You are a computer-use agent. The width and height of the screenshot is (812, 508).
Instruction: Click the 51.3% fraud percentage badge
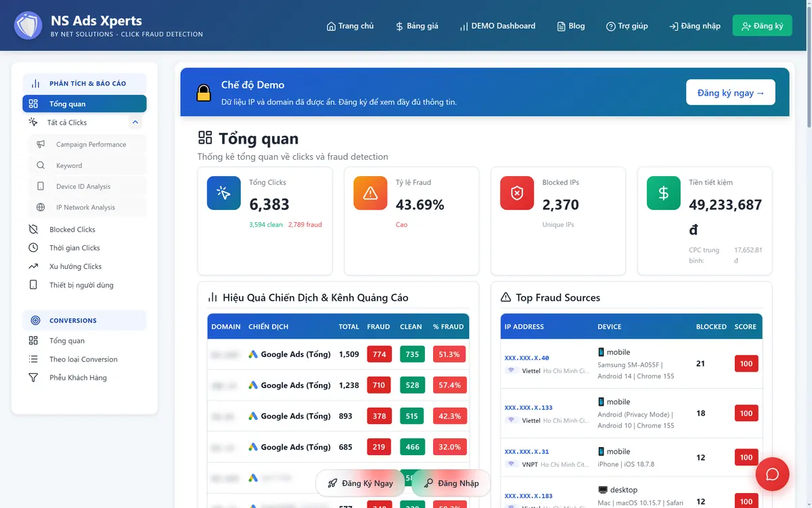[x=449, y=354]
